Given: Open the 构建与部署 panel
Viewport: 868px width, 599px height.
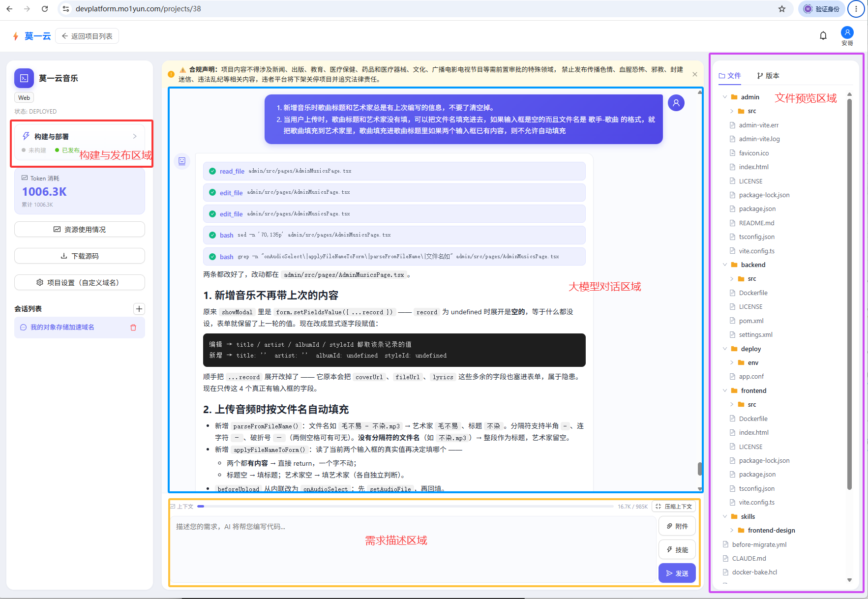Looking at the screenshot, I should click(x=80, y=142).
